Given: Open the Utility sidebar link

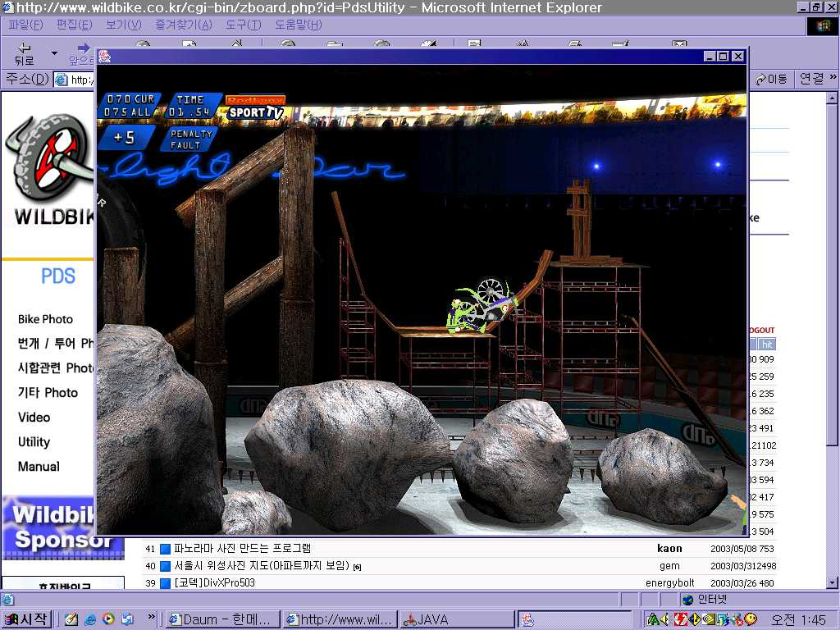Looking at the screenshot, I should 34,441.
